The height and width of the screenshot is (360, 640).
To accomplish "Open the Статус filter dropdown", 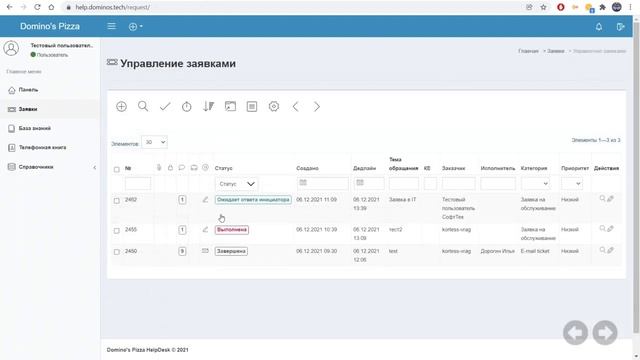I will (237, 184).
